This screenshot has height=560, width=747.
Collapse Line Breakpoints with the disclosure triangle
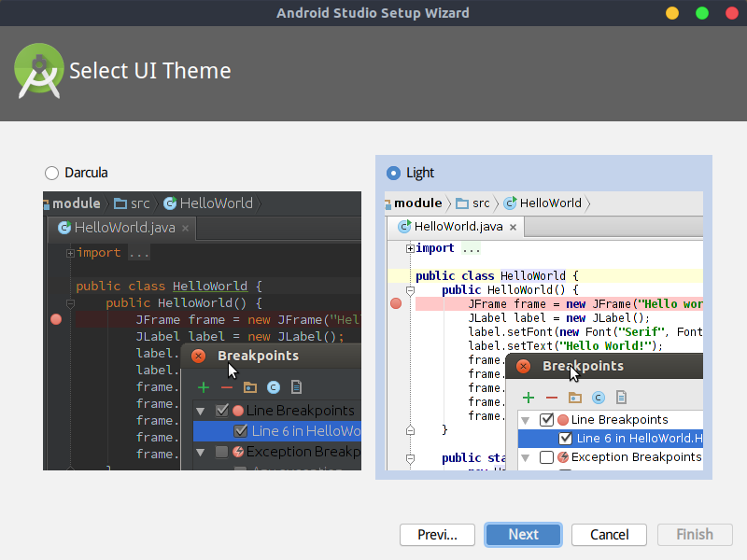pyautogui.click(x=526, y=419)
